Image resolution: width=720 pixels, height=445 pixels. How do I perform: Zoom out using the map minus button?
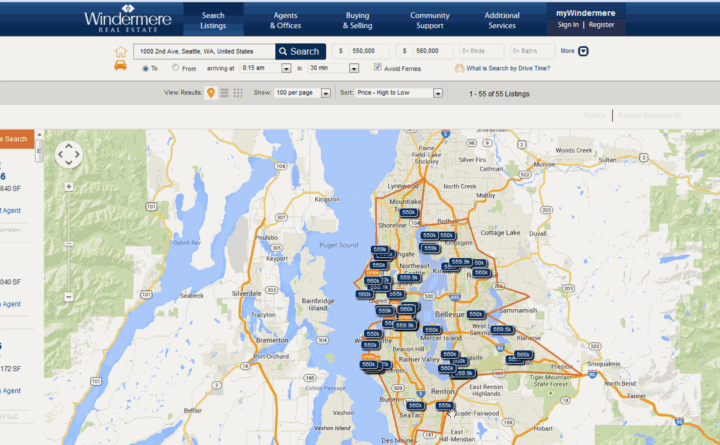tap(68, 297)
